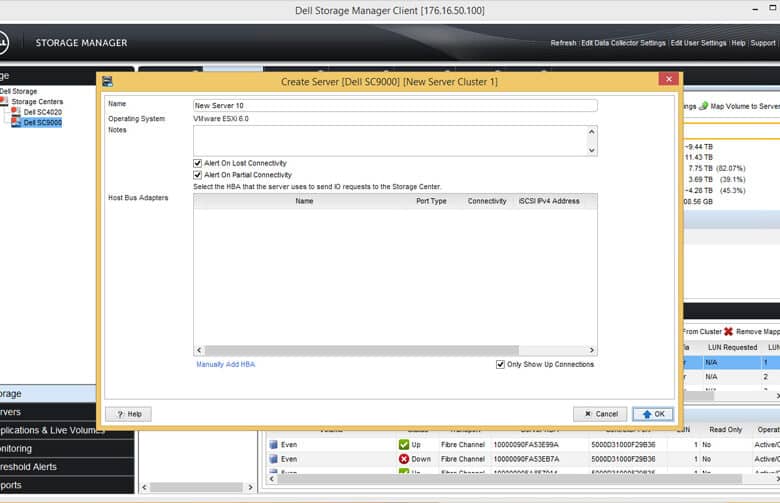Click left panel scroll left arrow
Image resolution: width=780 pixels, height=503 pixels.
click(x=144, y=487)
